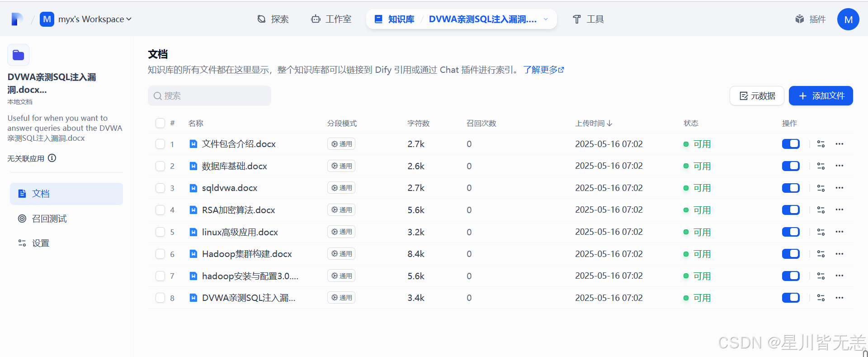Open document RSA加密算法.docx
The image size is (868, 357).
tap(238, 210)
